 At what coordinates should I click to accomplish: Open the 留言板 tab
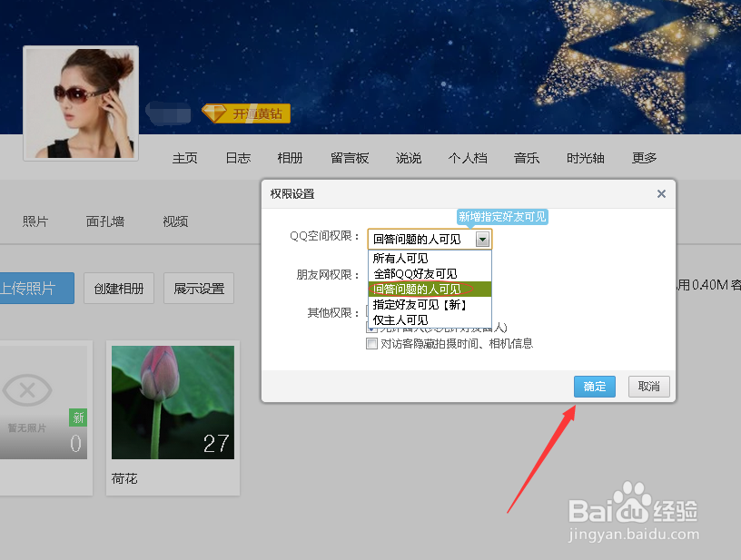[350, 158]
